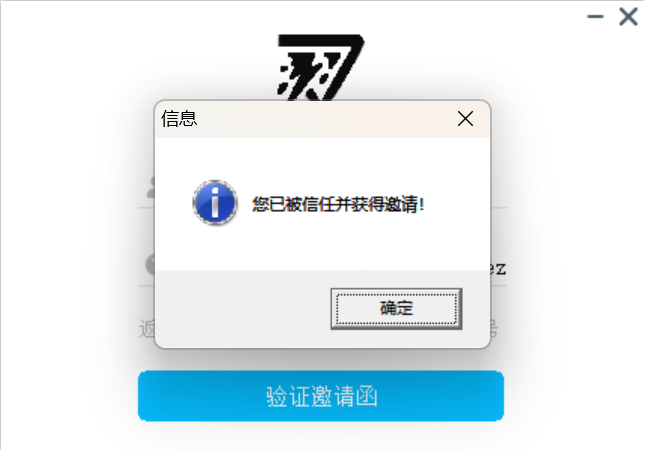Screen dimensions: 645x450
Task: Click the blue information icon in dialog
Action: coord(215,202)
